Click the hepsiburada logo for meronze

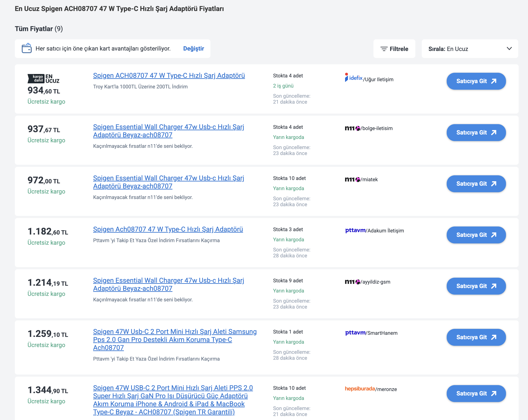click(x=360, y=389)
